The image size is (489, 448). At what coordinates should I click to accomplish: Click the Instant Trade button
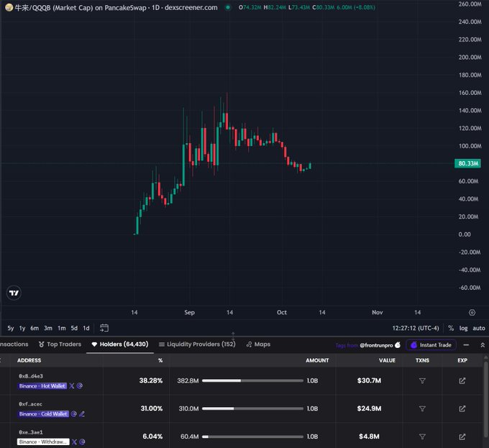[431, 344]
